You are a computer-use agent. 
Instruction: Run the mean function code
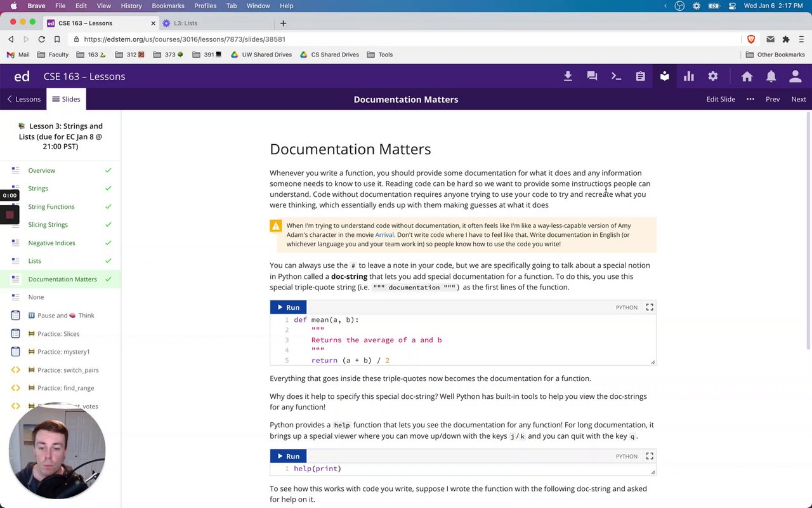coord(288,307)
